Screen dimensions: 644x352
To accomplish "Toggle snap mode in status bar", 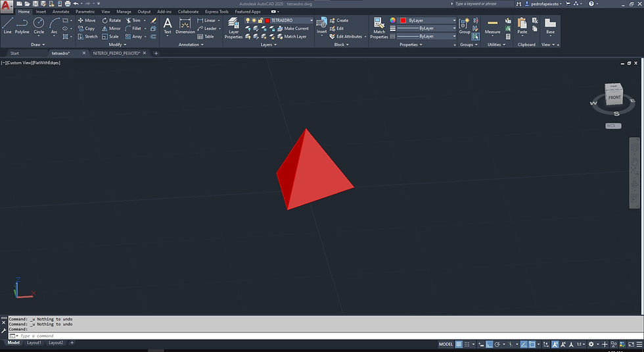I will click(467, 344).
